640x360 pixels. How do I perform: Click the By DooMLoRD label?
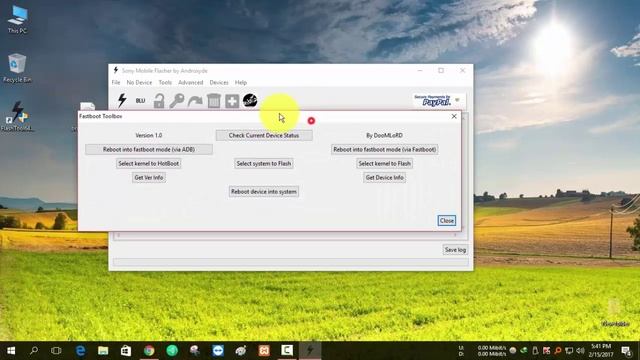384,135
